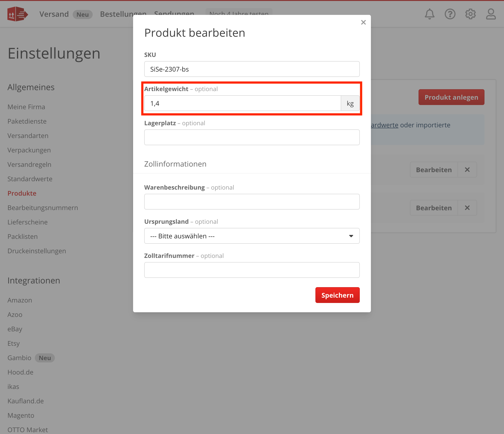Open Meine Firma settings
504x434 pixels.
click(26, 107)
